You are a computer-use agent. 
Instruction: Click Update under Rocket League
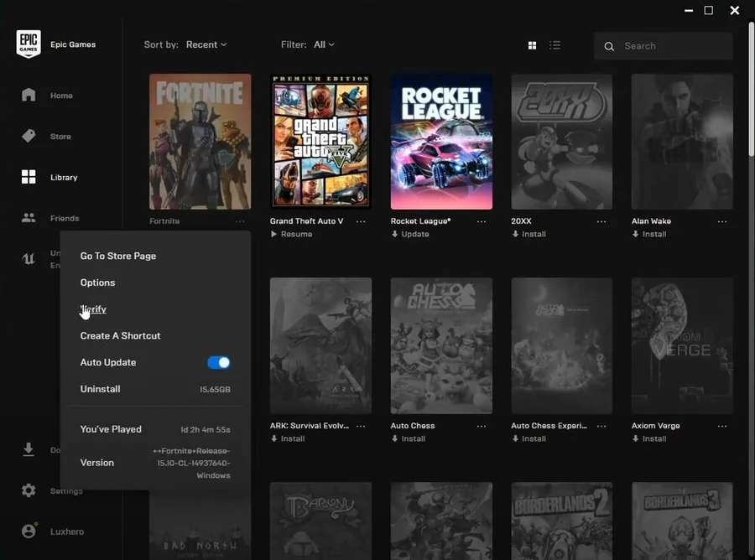pyautogui.click(x=409, y=234)
